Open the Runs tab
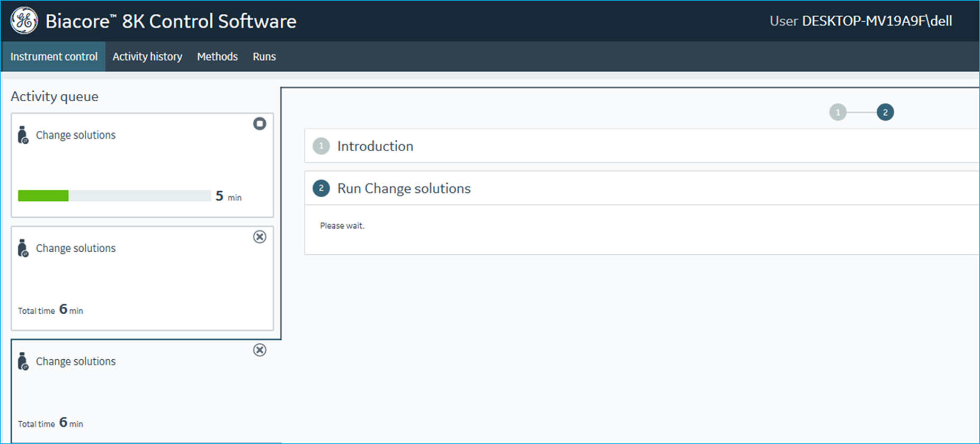 point(264,57)
